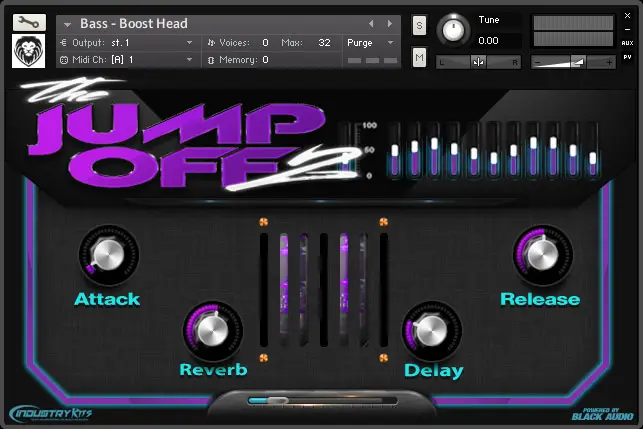Click the Voices count value 0
Screen dimensions: 643x429
pyautogui.click(x=265, y=43)
